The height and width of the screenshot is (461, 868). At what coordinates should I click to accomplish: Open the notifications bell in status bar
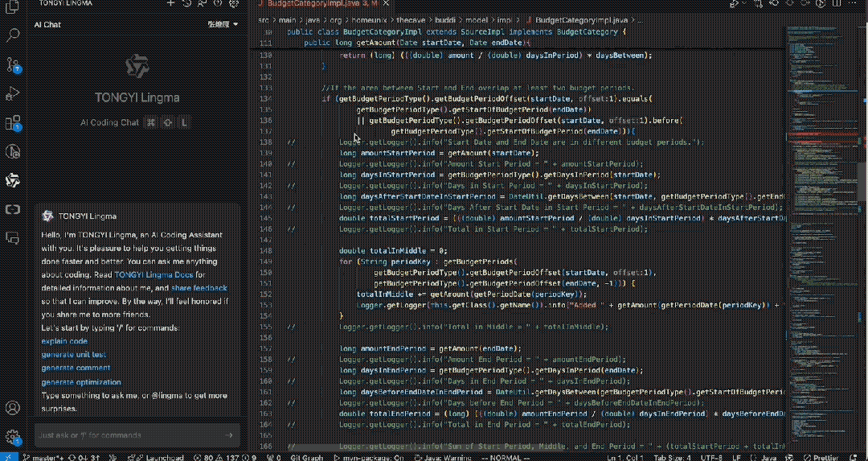point(855,458)
